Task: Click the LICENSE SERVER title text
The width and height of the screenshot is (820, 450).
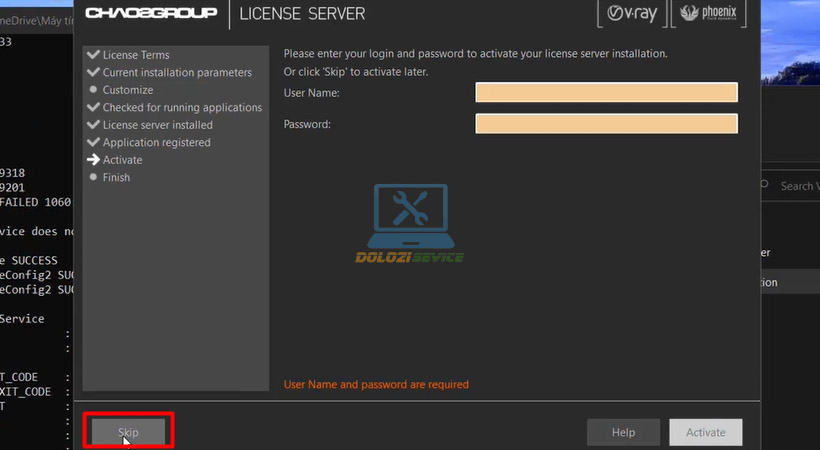Action: point(302,14)
